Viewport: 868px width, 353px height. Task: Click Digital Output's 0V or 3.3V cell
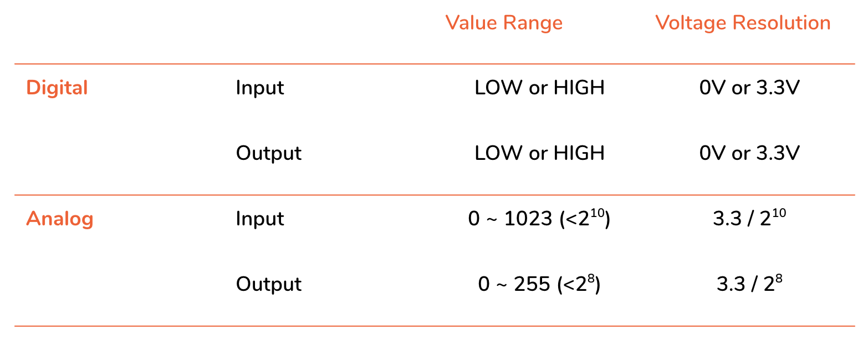coord(749,153)
